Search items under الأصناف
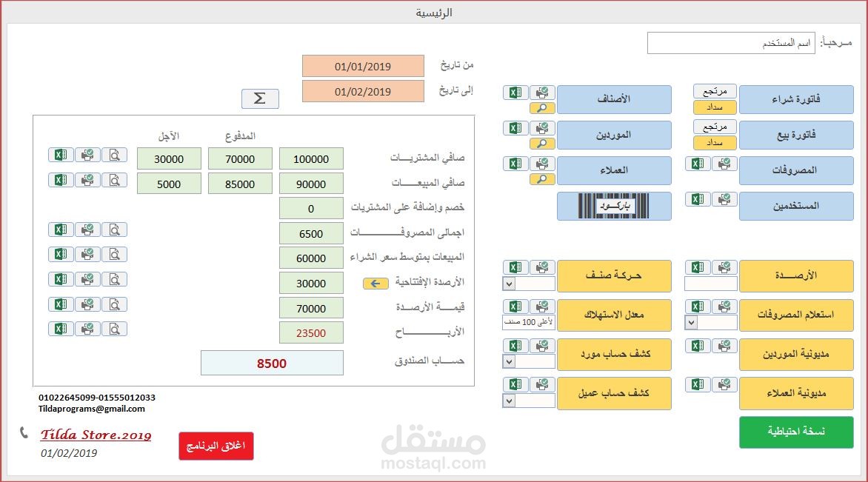 [542, 108]
